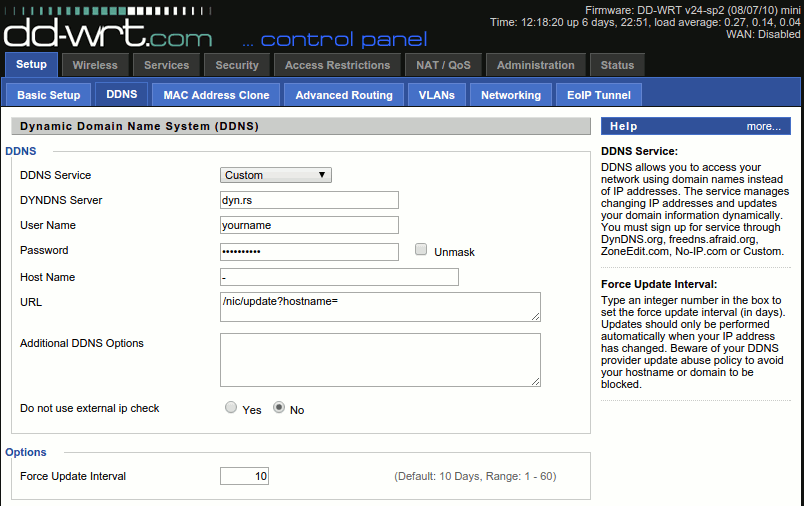
Task: Click the DYNDNS Server field
Action: click(309, 200)
